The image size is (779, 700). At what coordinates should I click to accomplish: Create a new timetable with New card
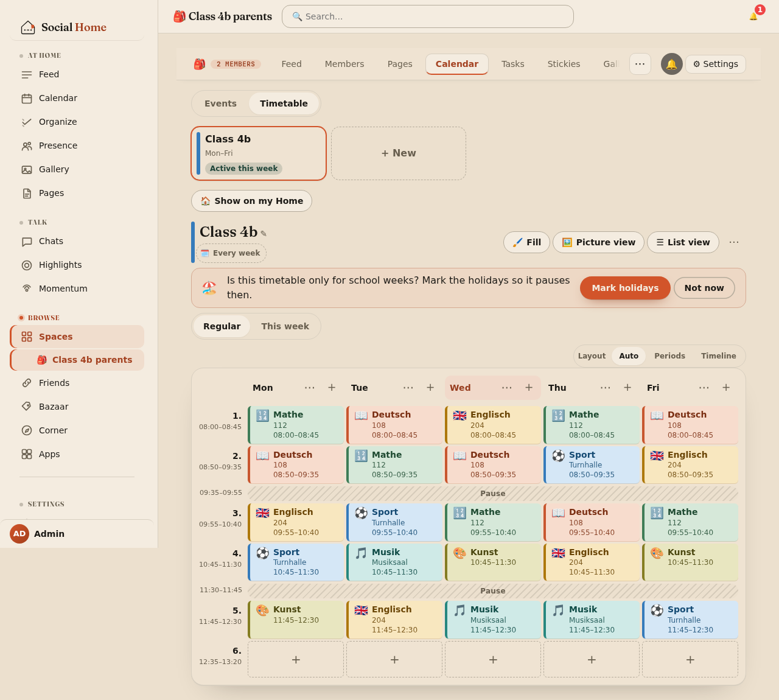[399, 153]
